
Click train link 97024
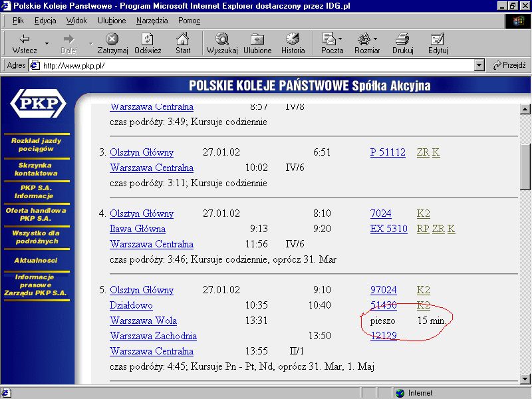click(384, 290)
